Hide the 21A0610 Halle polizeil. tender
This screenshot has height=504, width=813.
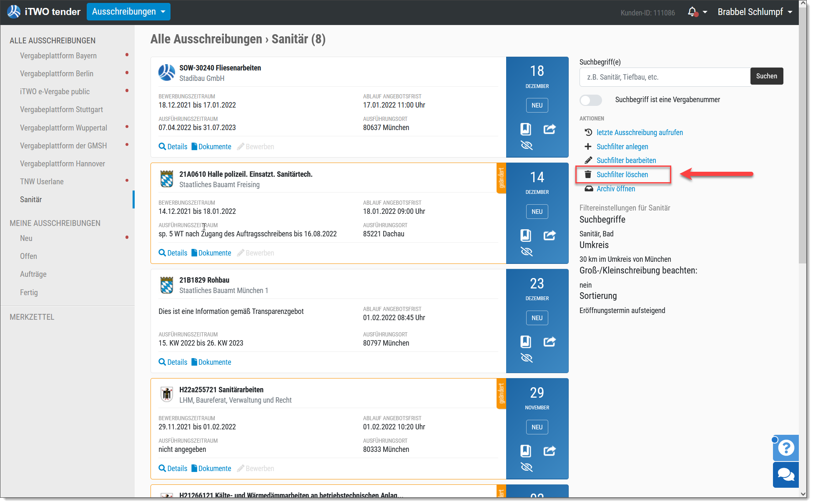tap(527, 252)
